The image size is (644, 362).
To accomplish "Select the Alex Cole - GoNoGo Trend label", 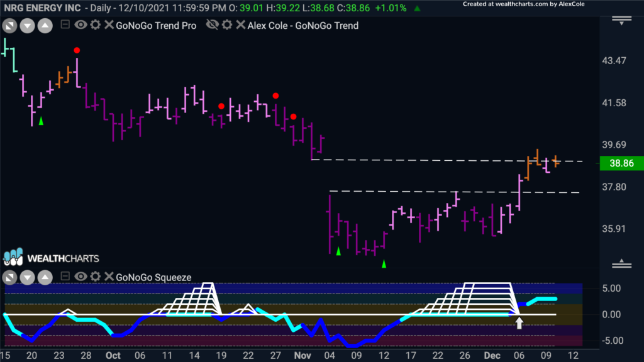I will [303, 25].
